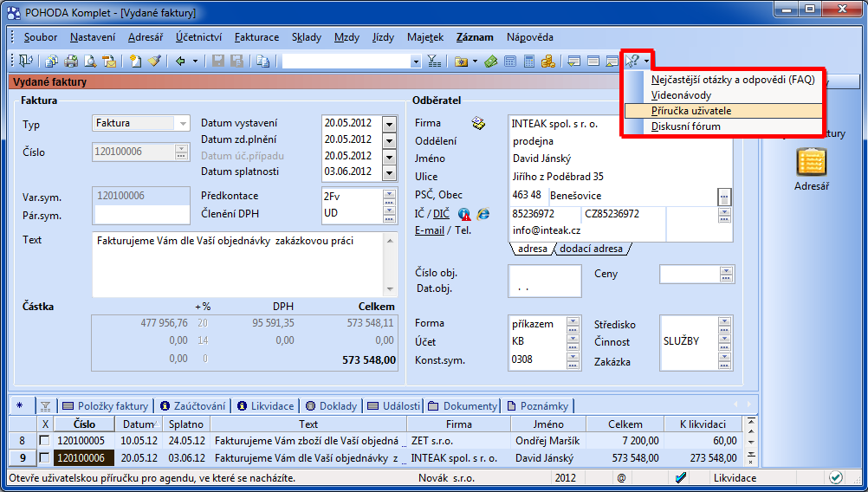Click the starred folder icon in the toolbar

461,61
